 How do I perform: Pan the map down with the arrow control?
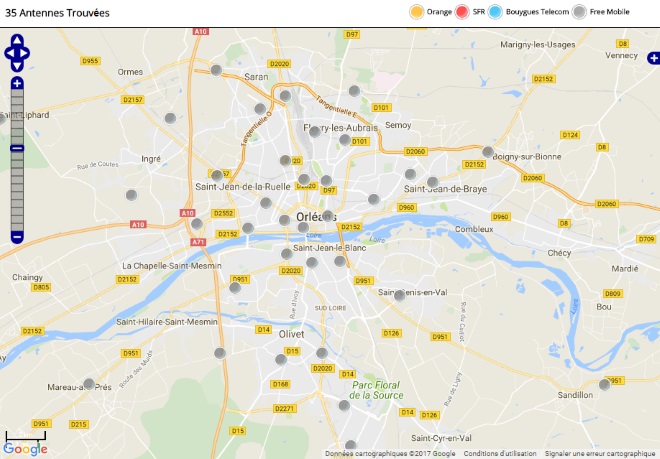(x=17, y=66)
